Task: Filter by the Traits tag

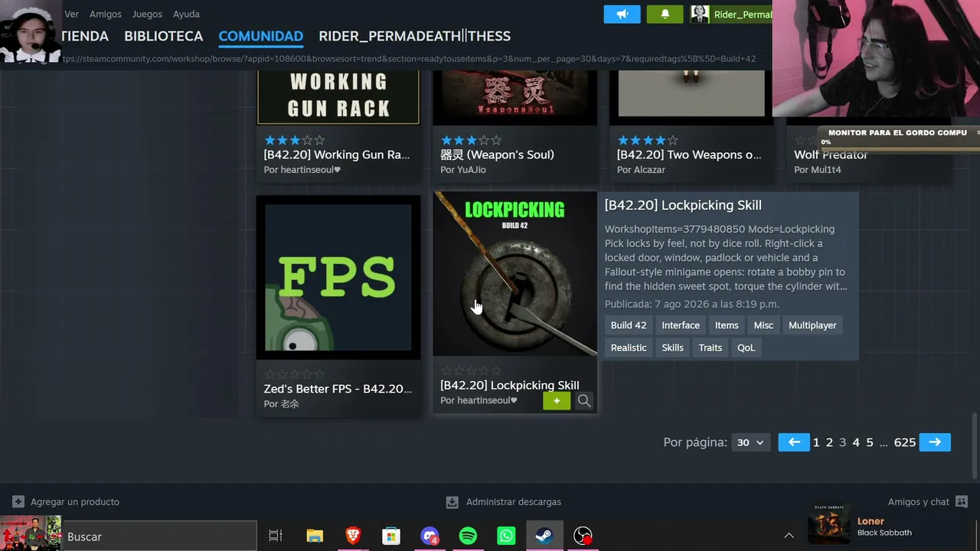Action: (710, 347)
